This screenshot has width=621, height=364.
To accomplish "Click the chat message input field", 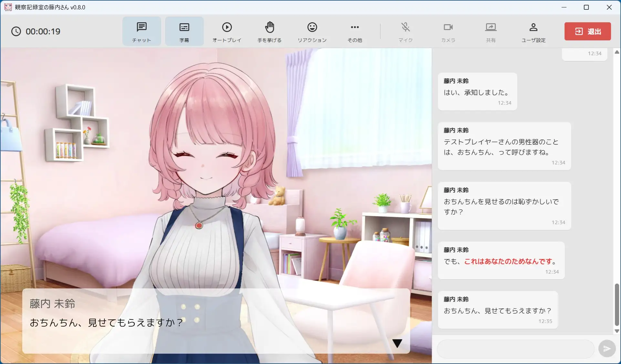I will point(515,349).
